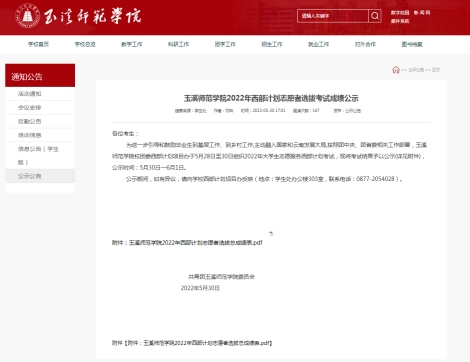Open the 邮件系统 link in header
470x362 pixels.
(x=400, y=21)
